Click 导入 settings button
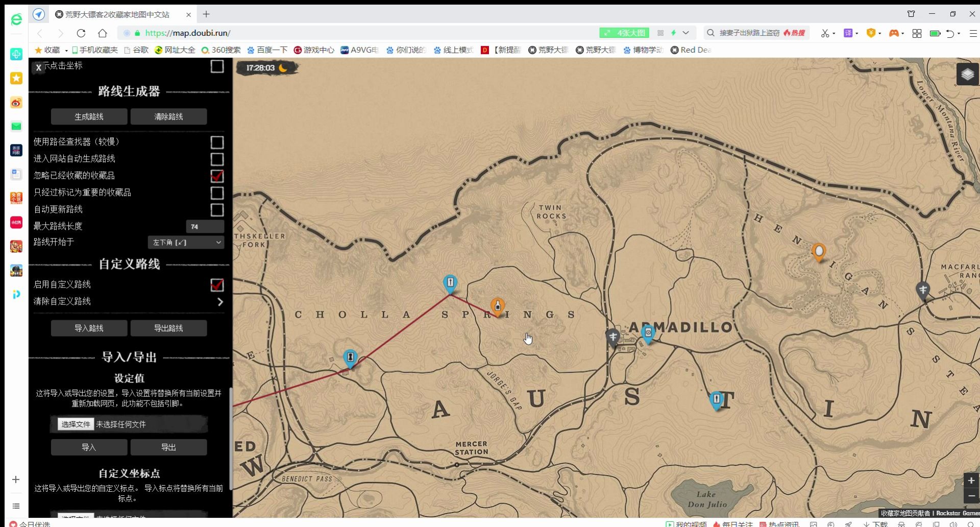This screenshot has width=980, height=527. [x=89, y=447]
